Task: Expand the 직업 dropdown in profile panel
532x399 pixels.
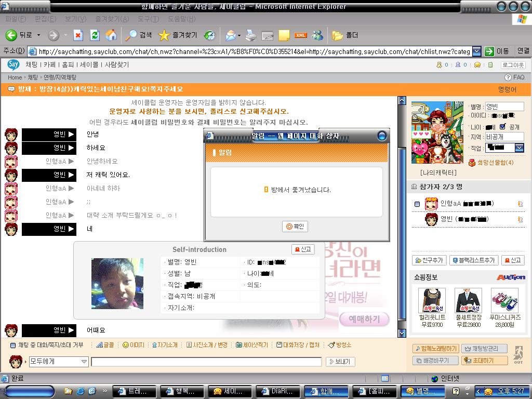Action: click(519, 148)
